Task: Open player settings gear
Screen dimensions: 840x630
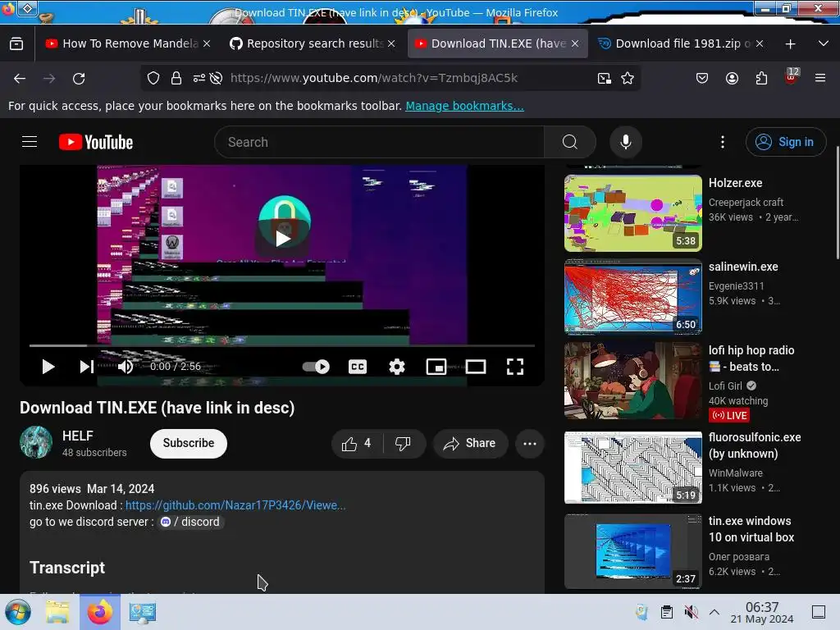Action: click(x=397, y=367)
